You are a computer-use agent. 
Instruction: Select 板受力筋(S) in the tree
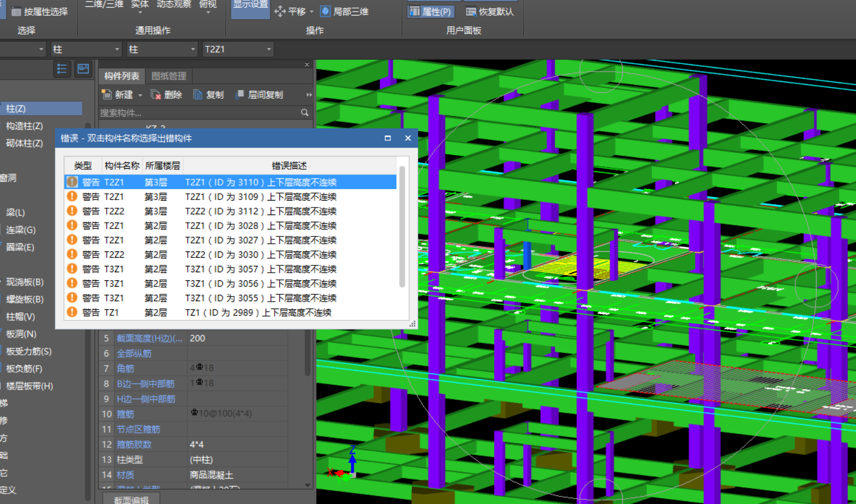(29, 351)
